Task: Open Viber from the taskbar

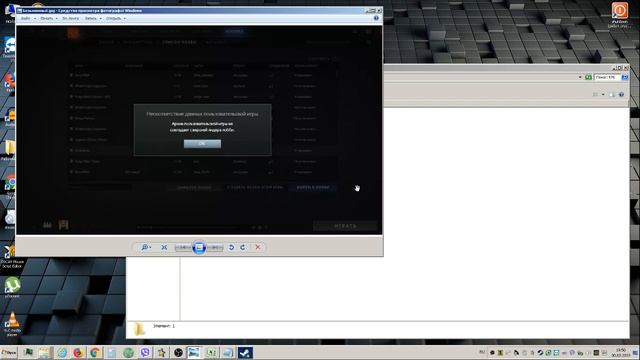Action: tap(145, 352)
